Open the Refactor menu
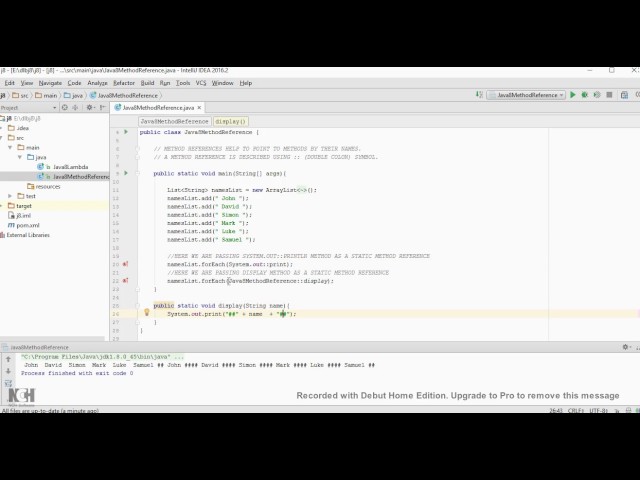 (124, 83)
